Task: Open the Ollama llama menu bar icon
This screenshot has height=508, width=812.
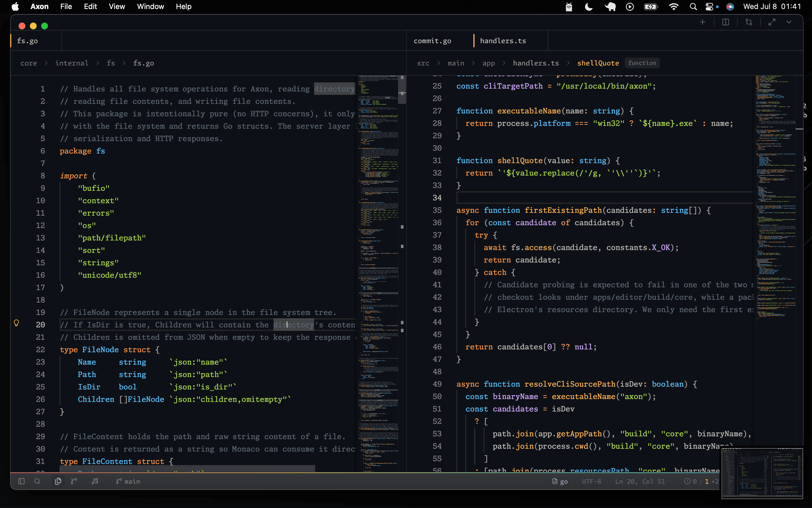Action: 569,7
